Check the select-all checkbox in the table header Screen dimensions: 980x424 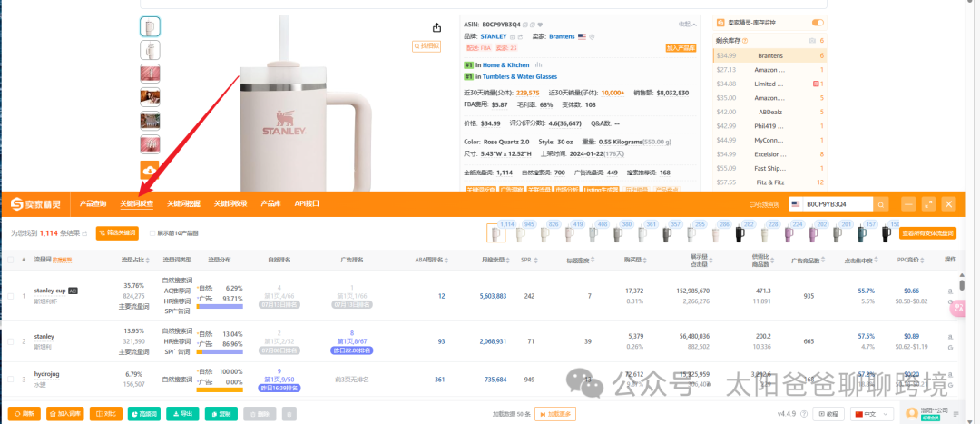[x=10, y=260]
